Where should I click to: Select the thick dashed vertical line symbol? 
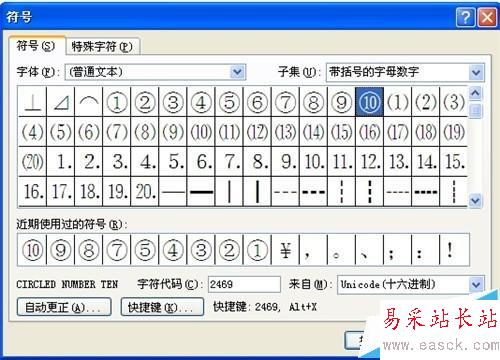point(369,191)
